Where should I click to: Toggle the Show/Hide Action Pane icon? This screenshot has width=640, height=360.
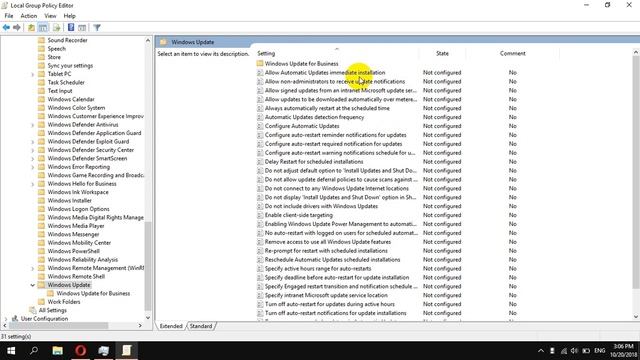point(82,27)
